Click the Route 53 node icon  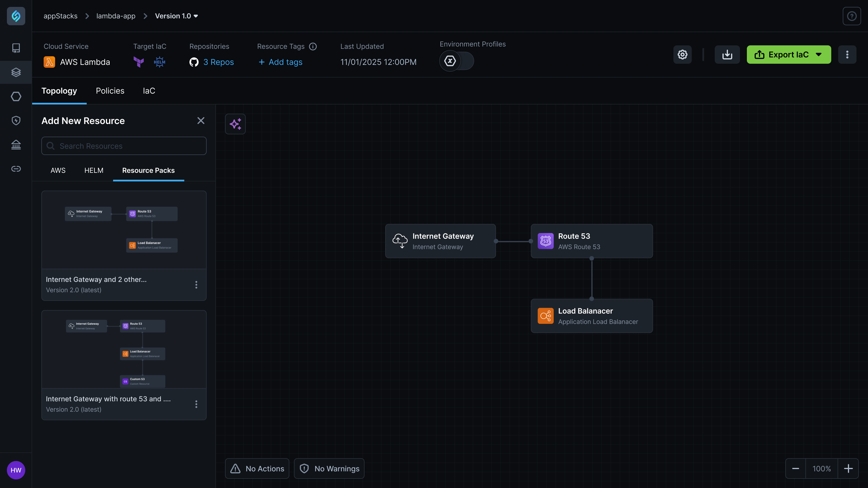click(x=546, y=241)
